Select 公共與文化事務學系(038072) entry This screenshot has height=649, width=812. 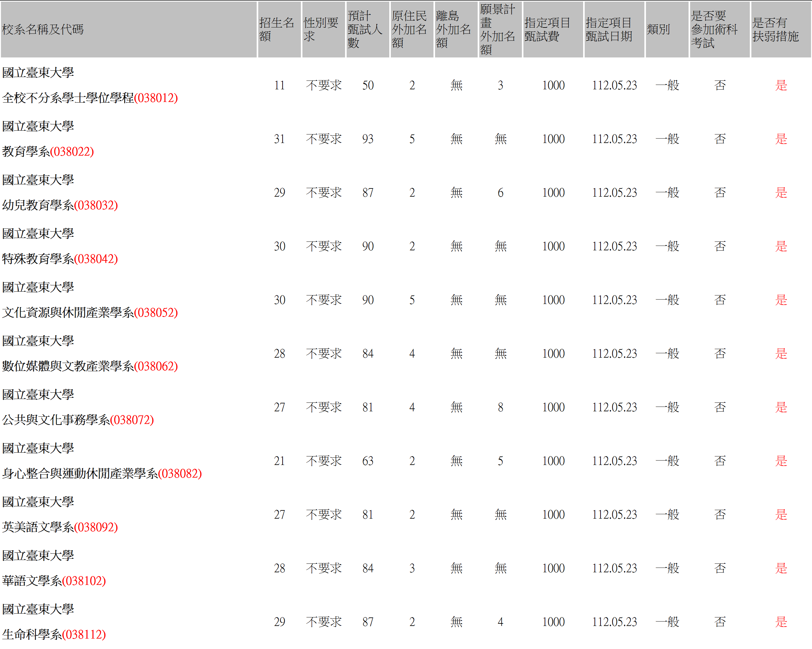(x=78, y=420)
